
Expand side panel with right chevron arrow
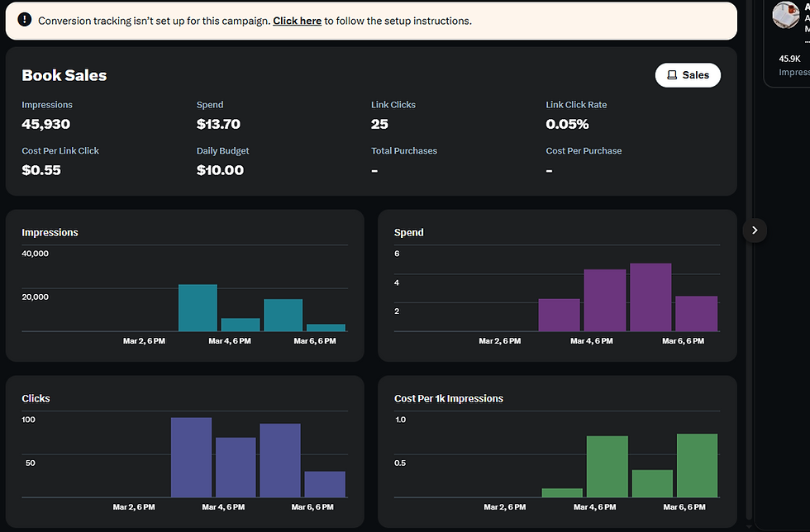tap(755, 230)
